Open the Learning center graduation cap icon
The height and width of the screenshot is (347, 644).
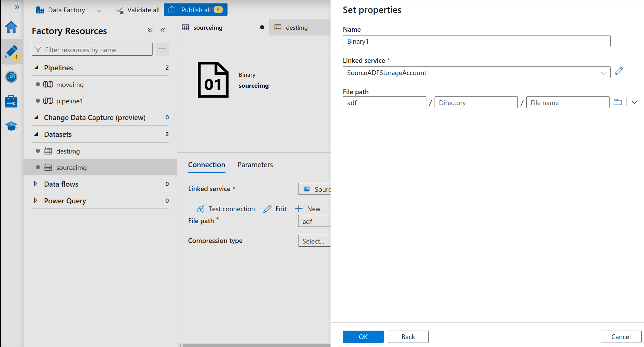pyautogui.click(x=11, y=126)
